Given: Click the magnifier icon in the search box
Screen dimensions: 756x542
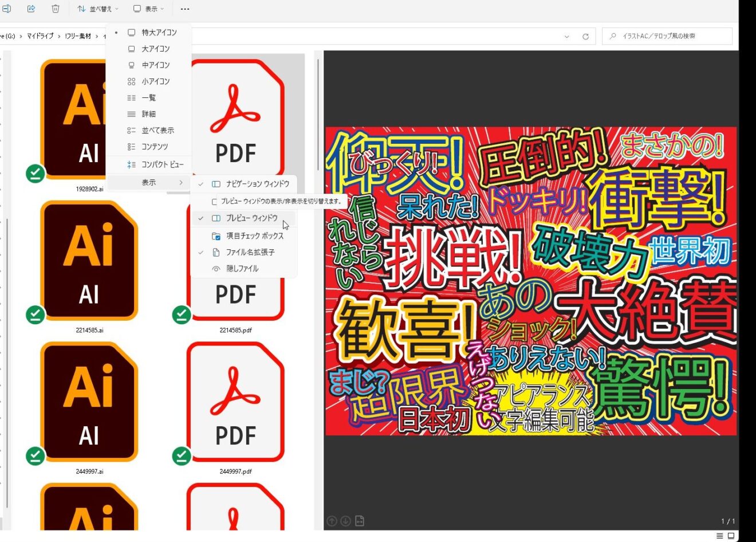Looking at the screenshot, I should point(613,36).
